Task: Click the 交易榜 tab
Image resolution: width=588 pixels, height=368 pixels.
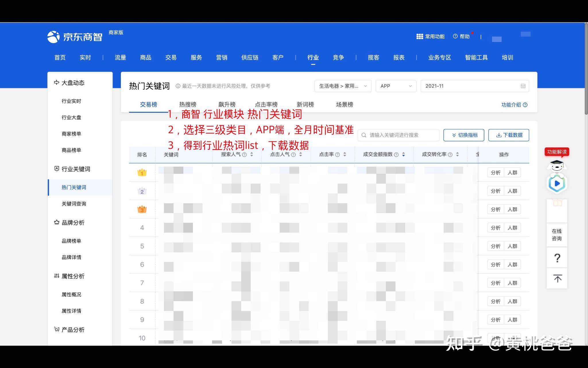Action: pos(148,105)
